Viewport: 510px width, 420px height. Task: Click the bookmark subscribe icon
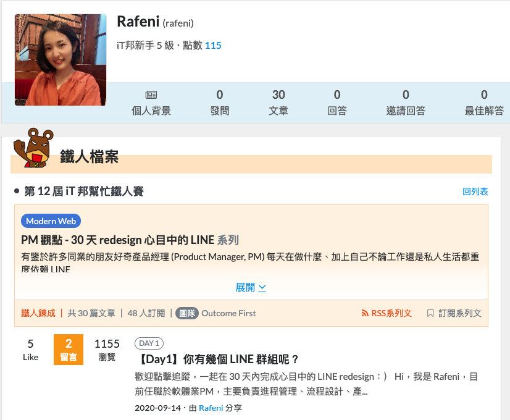click(x=430, y=313)
